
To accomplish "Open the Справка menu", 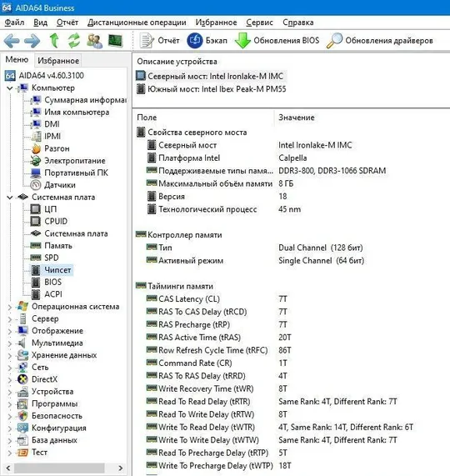I will [298, 23].
